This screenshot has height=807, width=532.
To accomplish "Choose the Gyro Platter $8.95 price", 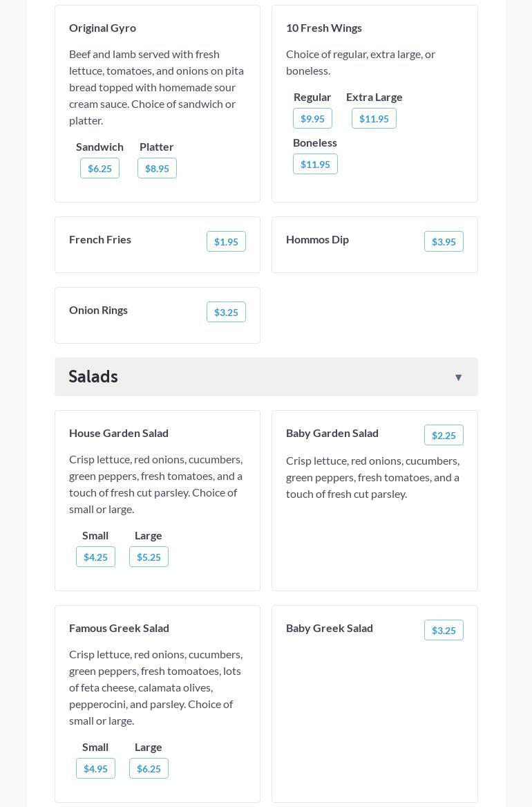I will click(157, 168).
